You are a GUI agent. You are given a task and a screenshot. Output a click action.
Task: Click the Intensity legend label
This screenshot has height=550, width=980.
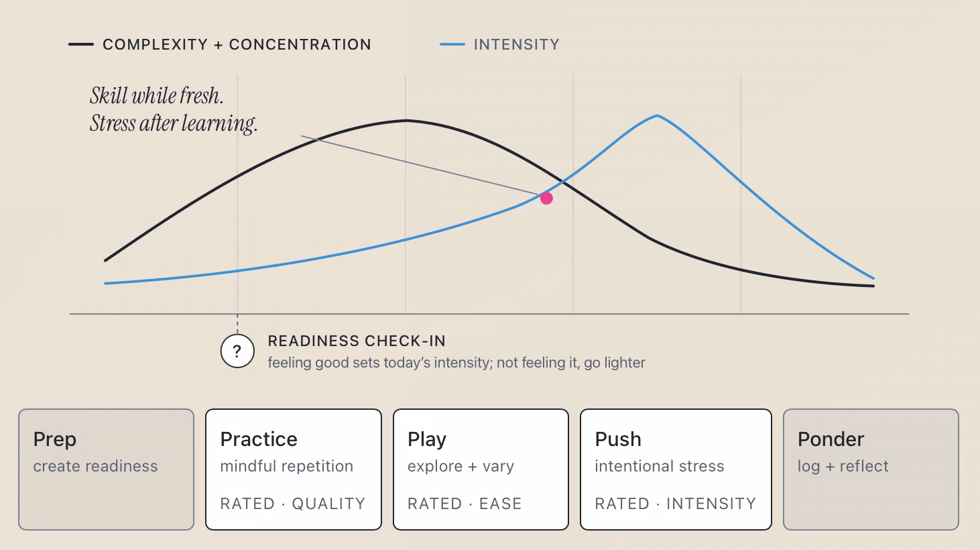click(516, 44)
